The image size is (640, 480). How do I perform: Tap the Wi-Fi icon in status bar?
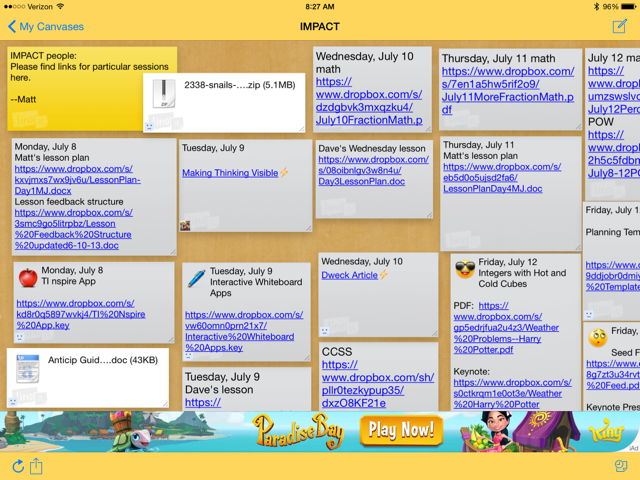(60, 7)
